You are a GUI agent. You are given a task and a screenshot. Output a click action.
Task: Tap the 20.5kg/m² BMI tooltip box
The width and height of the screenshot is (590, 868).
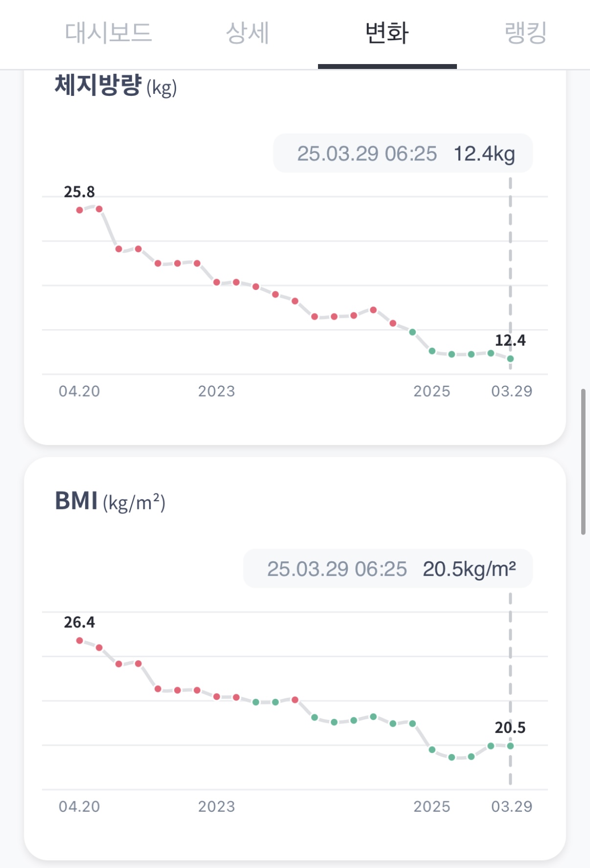[x=387, y=569]
